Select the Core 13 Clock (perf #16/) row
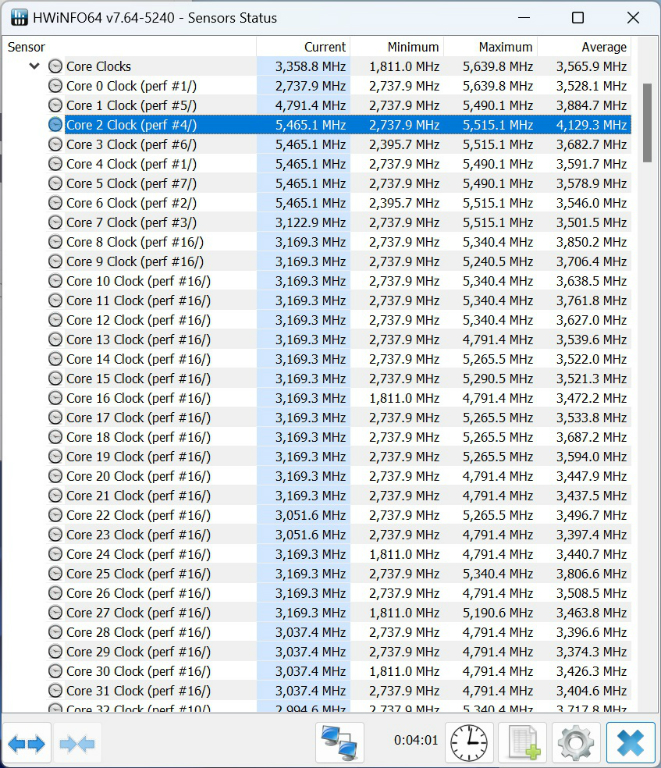This screenshot has height=768, width=661. click(339, 339)
